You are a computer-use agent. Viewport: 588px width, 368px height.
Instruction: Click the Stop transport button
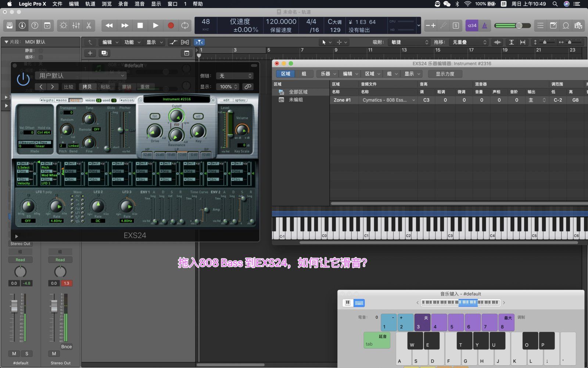click(140, 25)
